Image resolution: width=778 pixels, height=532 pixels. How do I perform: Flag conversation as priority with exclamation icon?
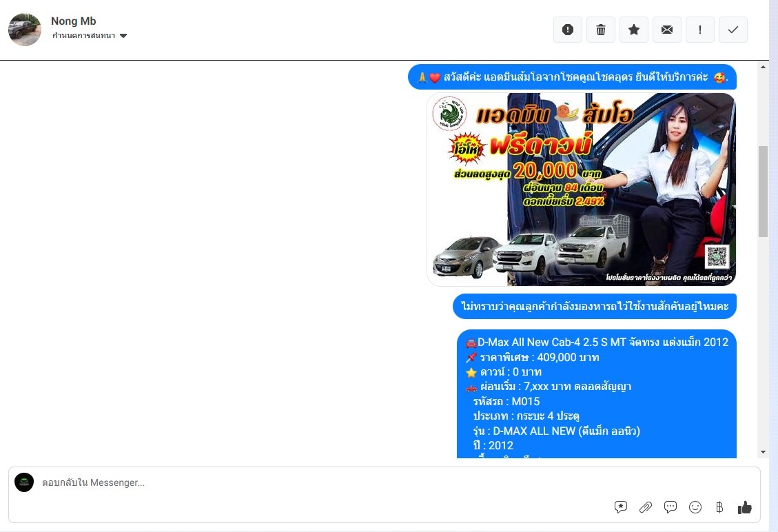[x=700, y=30]
